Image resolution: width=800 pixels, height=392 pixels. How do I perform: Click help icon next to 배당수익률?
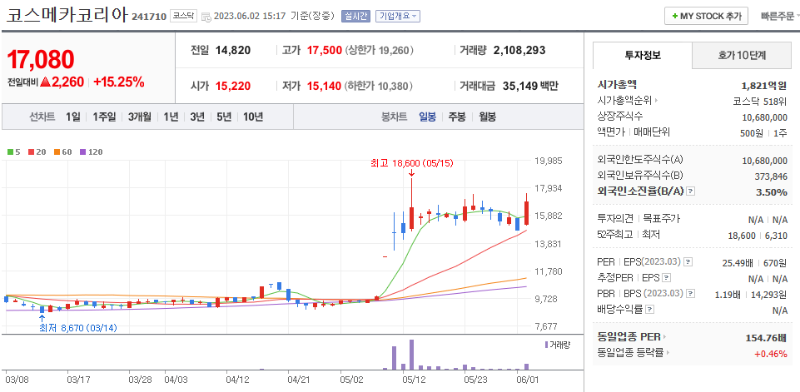point(649,309)
